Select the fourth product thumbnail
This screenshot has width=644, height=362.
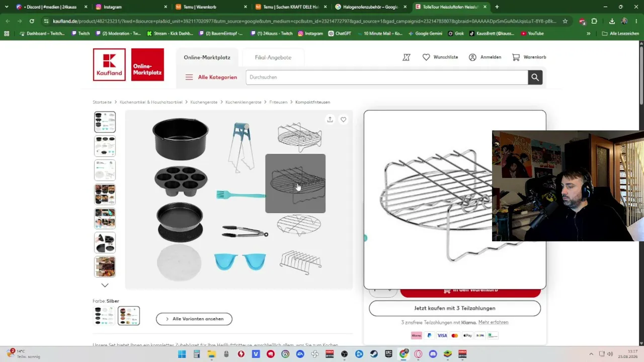105,195
